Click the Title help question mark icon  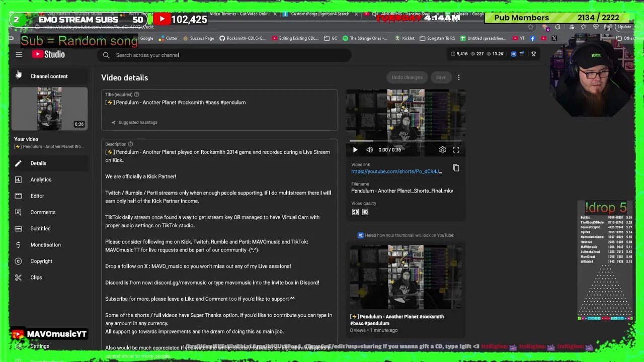[136, 95]
